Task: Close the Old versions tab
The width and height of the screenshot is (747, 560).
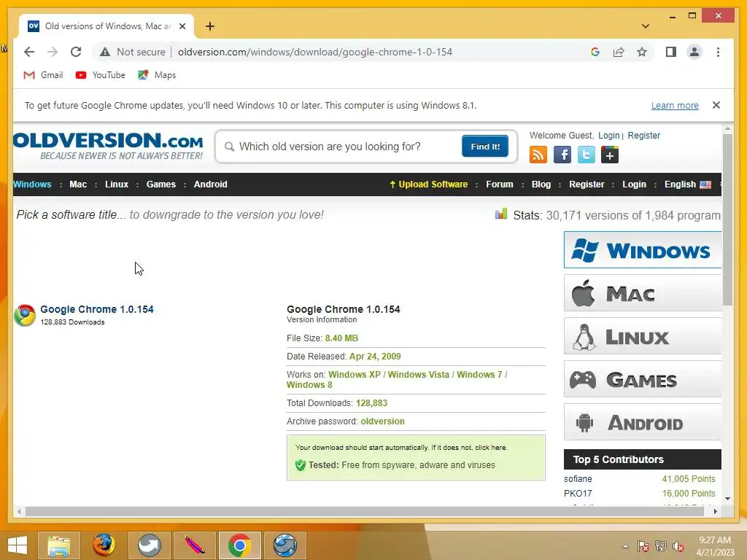Action: click(x=182, y=26)
